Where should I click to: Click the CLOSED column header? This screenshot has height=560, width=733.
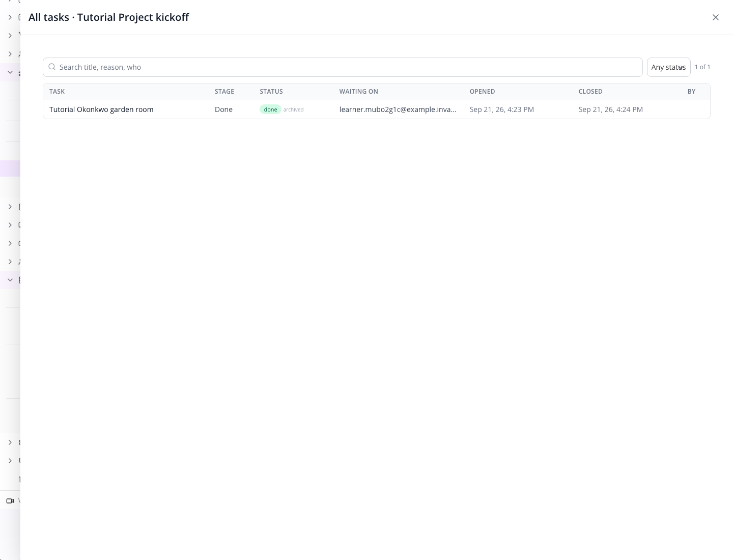pos(590,92)
